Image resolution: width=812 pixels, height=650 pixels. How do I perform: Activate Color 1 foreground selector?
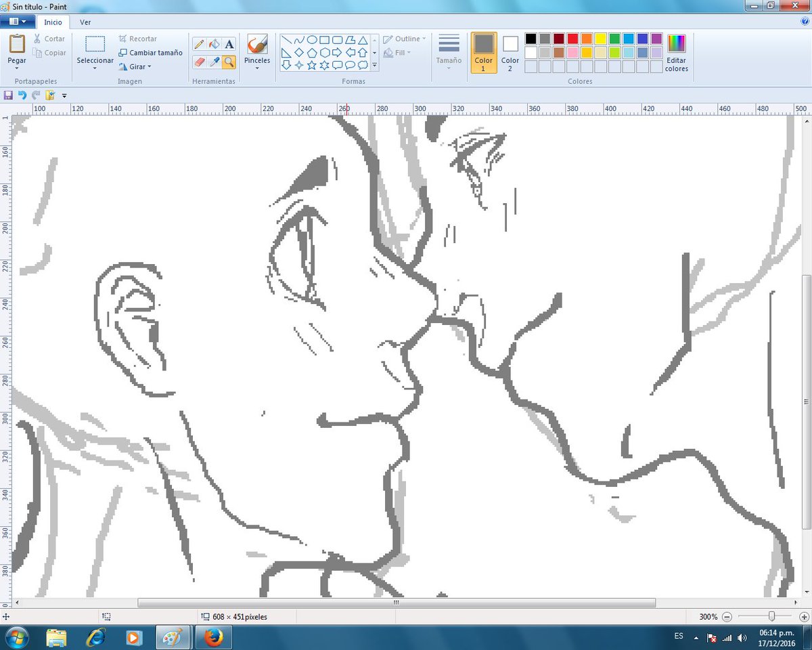coord(484,53)
